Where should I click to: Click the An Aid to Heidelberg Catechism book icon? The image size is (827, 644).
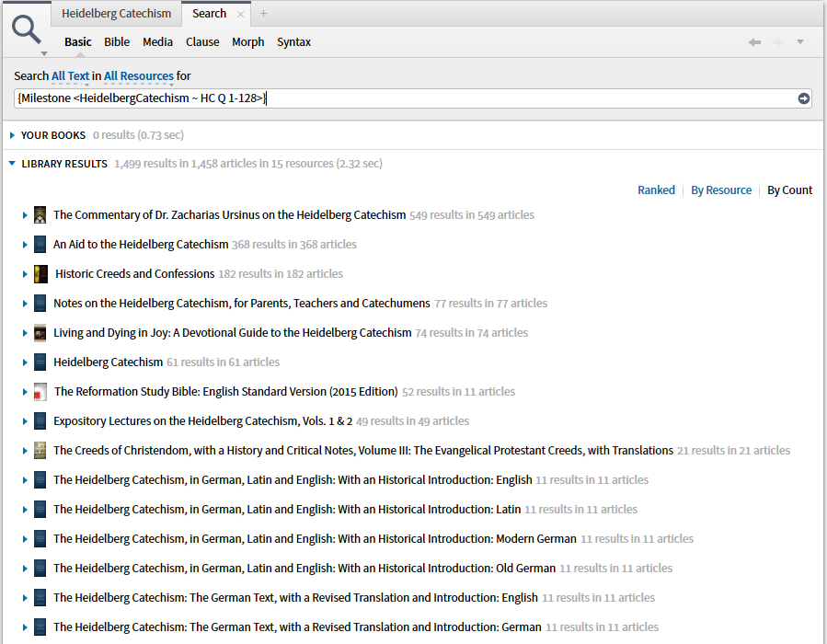tap(40, 244)
